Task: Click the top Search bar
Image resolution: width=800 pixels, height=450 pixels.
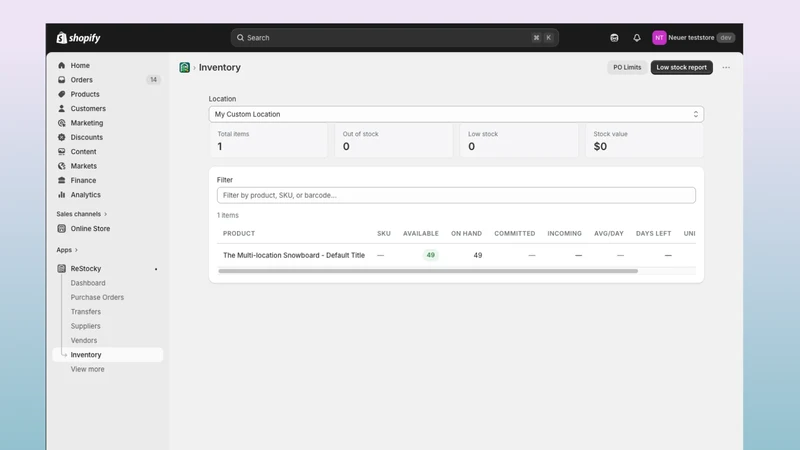Action: pos(394,38)
